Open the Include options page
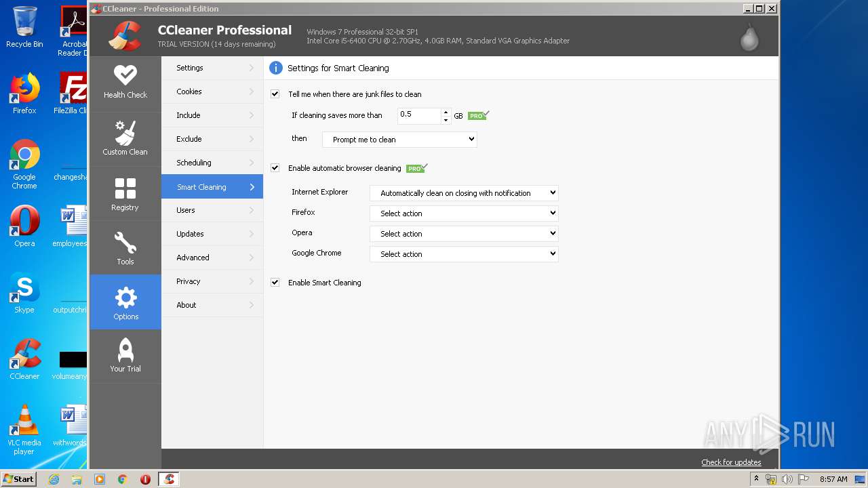Viewport: 868px width, 488px height. tap(212, 115)
